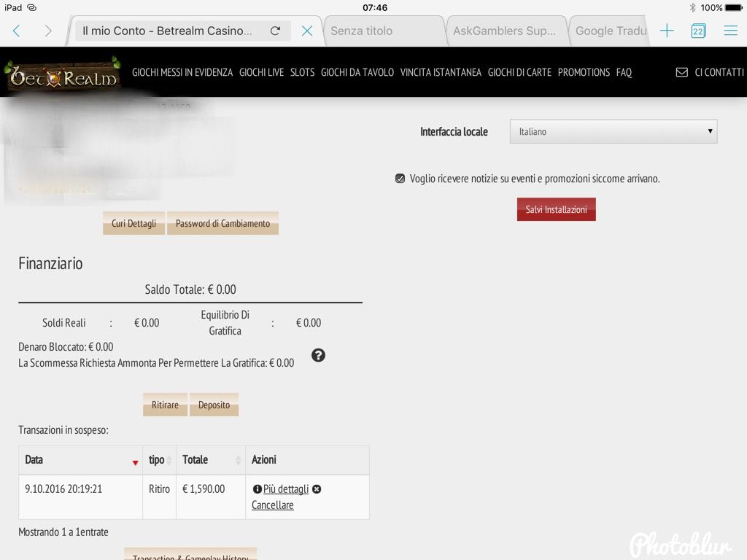Open Giochi Live menu
Screen dimensions: 747x560
tap(262, 72)
